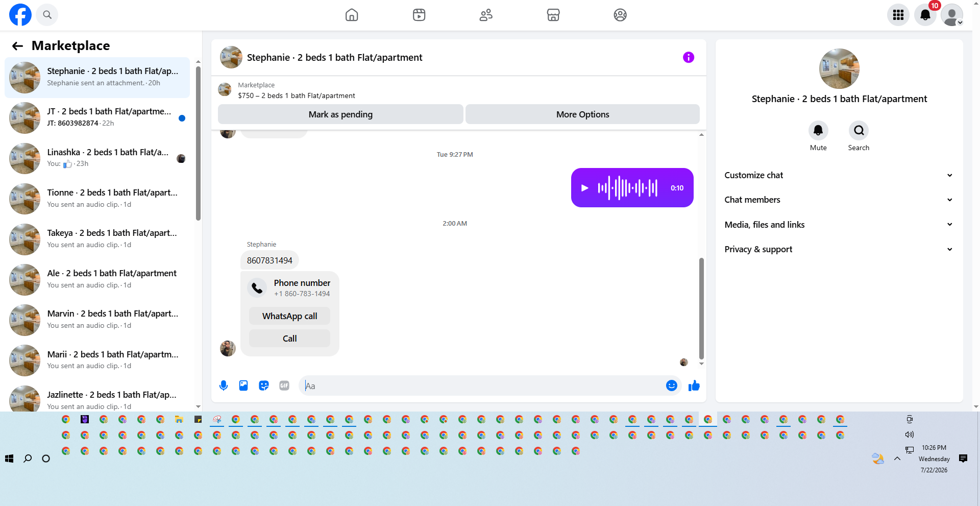Expand the Chat members section
The width and height of the screenshot is (980, 506).
(x=839, y=200)
